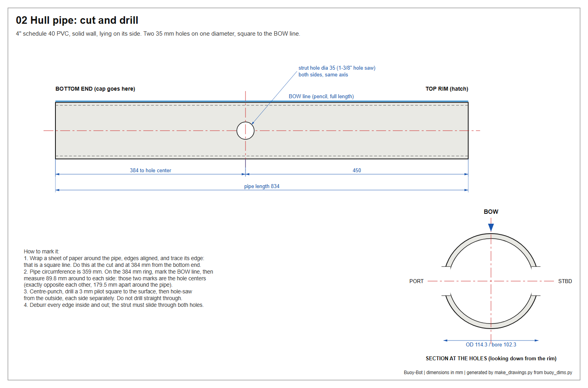Viewport: 588px width, 388px height.
Task: Click the 'How to mark it:' heading
Action: (x=42, y=251)
